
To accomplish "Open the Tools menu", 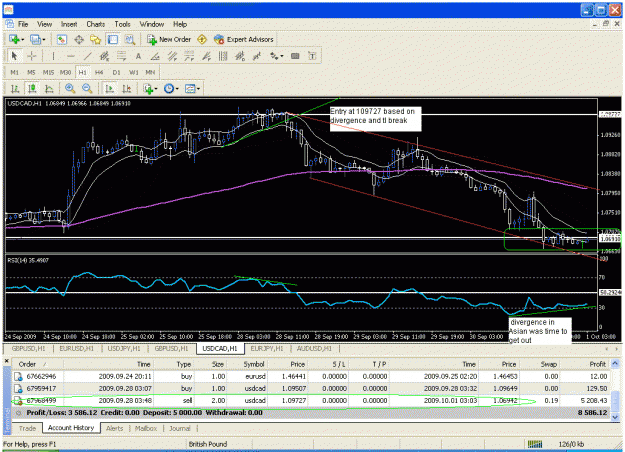I will click(122, 24).
